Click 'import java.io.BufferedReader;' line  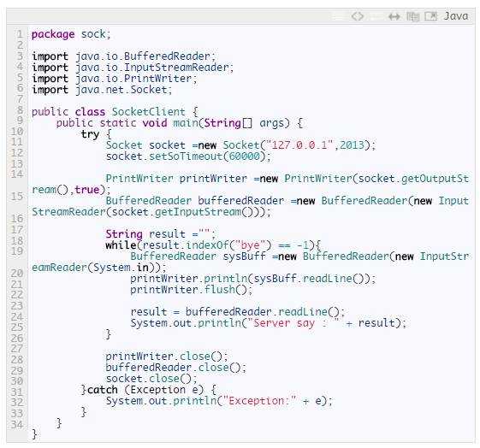pos(124,56)
